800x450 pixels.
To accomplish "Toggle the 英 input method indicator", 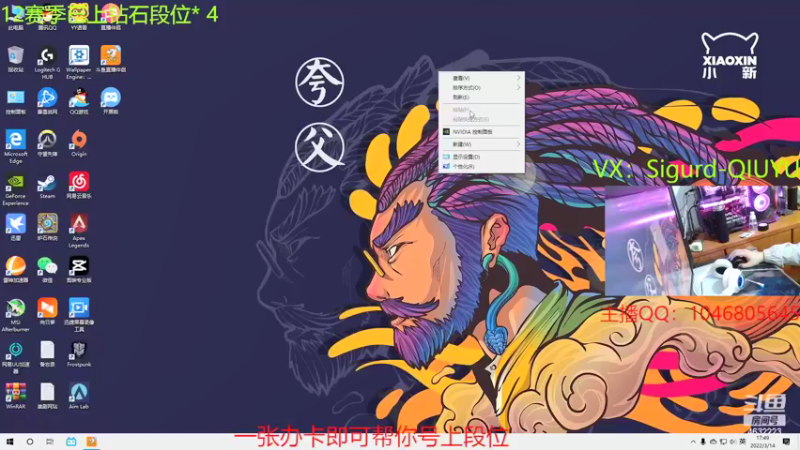I will click(742, 442).
